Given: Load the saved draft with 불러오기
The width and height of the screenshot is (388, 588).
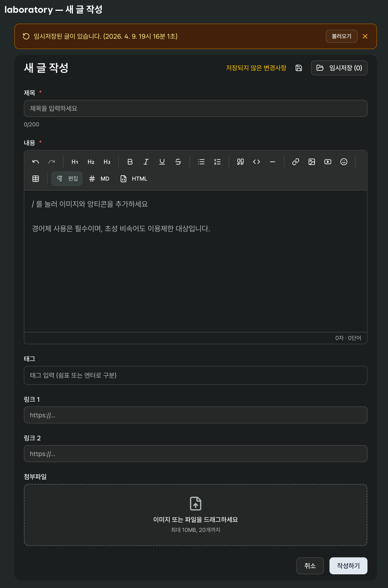Looking at the screenshot, I should click(341, 36).
